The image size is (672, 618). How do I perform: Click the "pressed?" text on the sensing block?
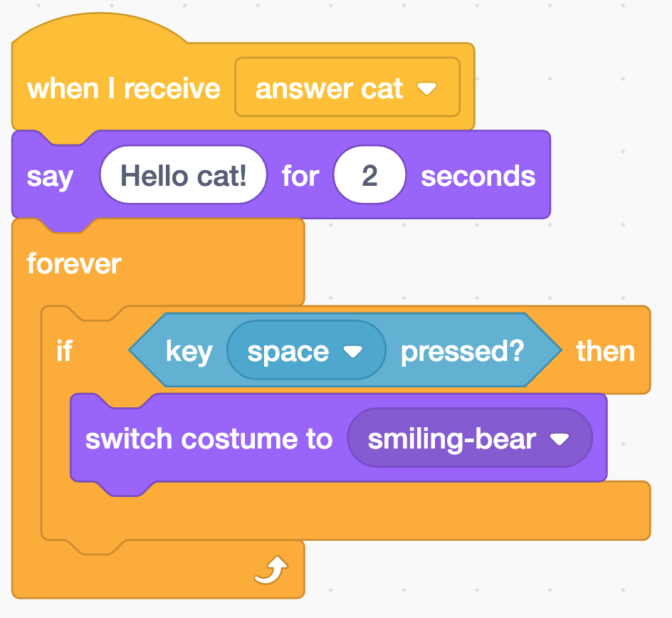pyautogui.click(x=462, y=351)
